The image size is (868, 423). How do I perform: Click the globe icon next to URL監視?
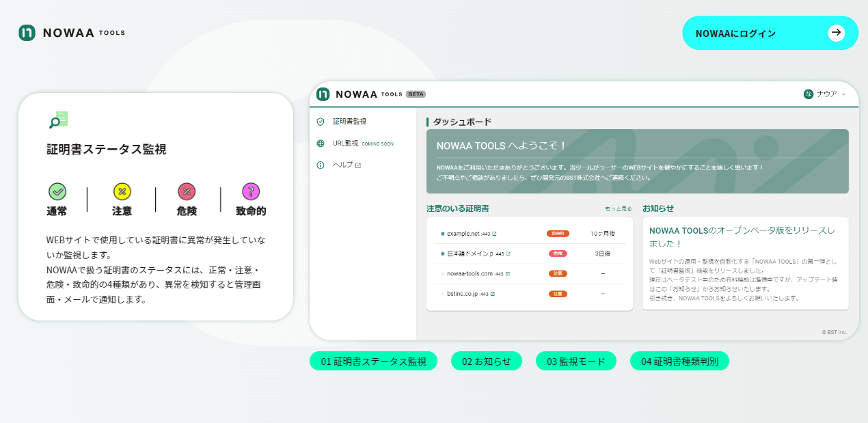pos(319,142)
